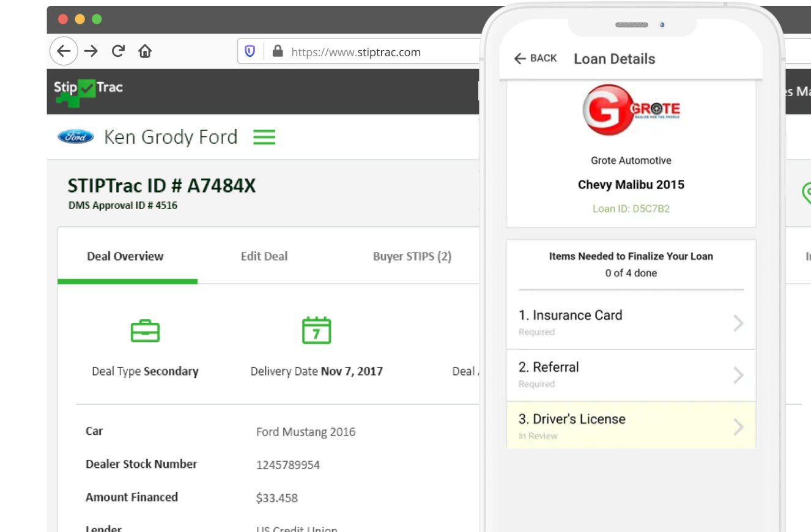The width and height of the screenshot is (811, 532).
Task: Tap the 0 of 4 done progress text
Action: 631,273
